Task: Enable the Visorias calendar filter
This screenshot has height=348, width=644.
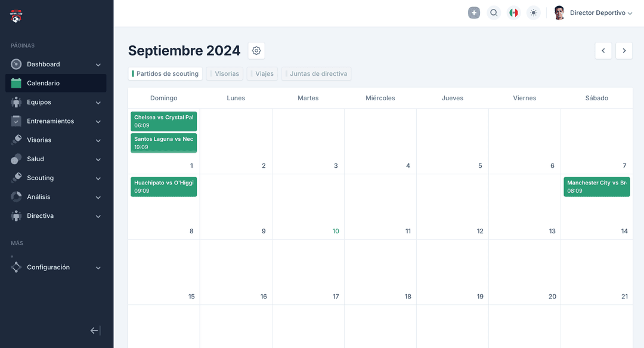Action: pyautogui.click(x=224, y=73)
